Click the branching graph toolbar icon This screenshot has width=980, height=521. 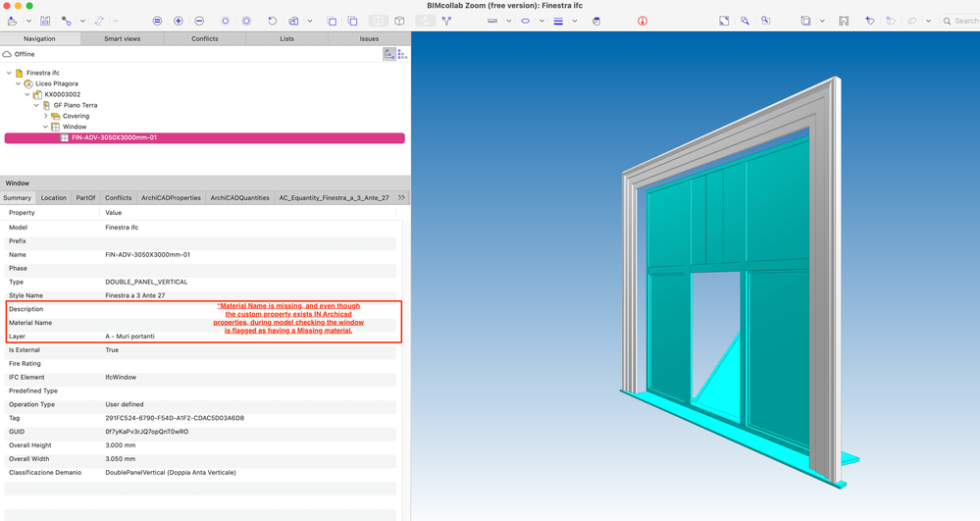pyautogui.click(x=446, y=21)
